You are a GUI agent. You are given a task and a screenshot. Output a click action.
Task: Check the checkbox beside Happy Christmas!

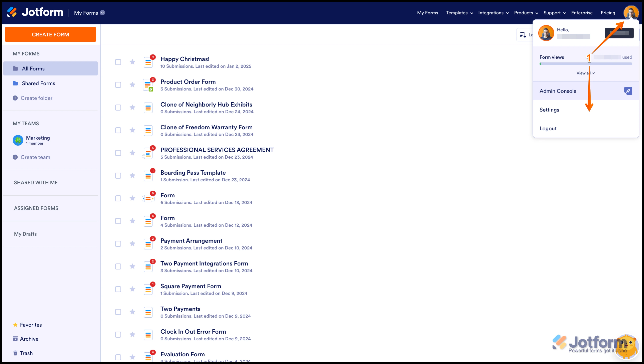point(118,62)
